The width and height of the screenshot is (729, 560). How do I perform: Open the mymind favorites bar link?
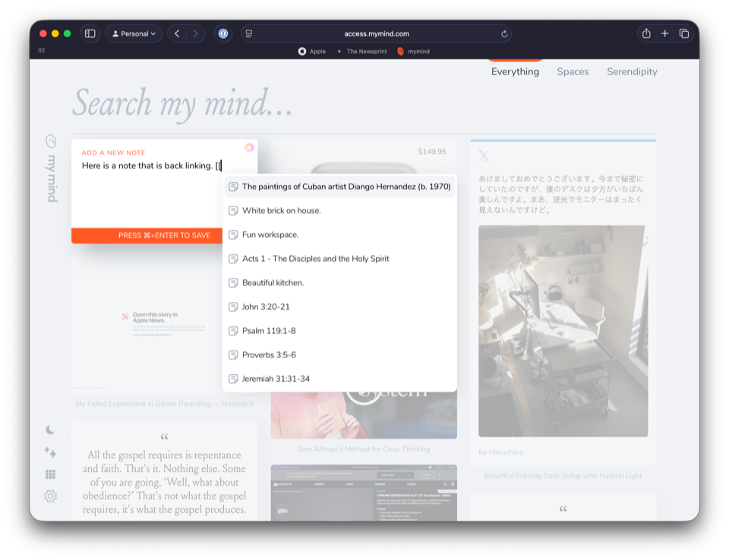[414, 52]
